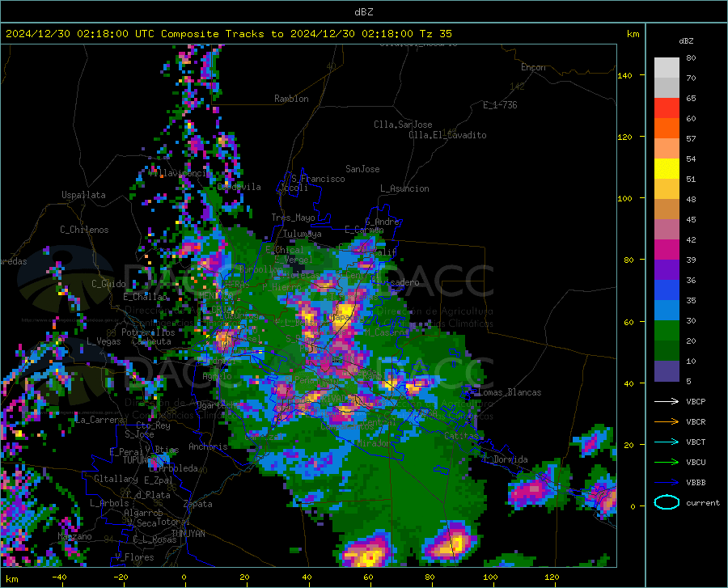The width and height of the screenshot is (728, 588).
Task: Click the dBZ title at the top
Action: point(363,12)
